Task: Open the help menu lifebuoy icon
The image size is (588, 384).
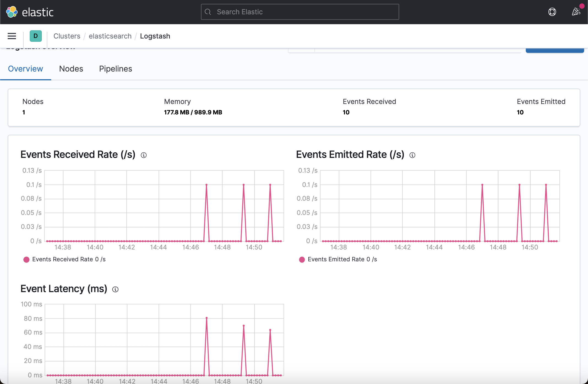Action: click(552, 12)
